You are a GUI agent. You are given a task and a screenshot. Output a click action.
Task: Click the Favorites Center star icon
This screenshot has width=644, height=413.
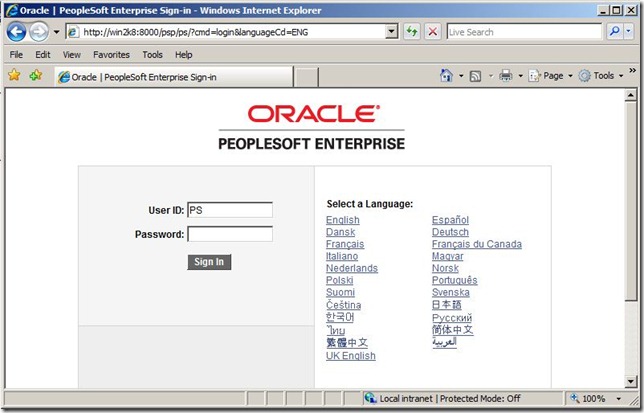(14, 75)
